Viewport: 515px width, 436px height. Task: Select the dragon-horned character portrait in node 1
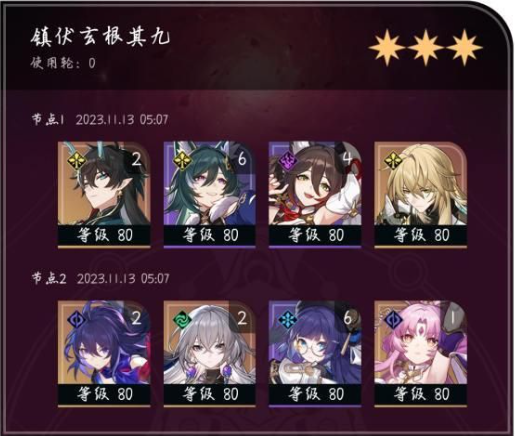coord(104,195)
